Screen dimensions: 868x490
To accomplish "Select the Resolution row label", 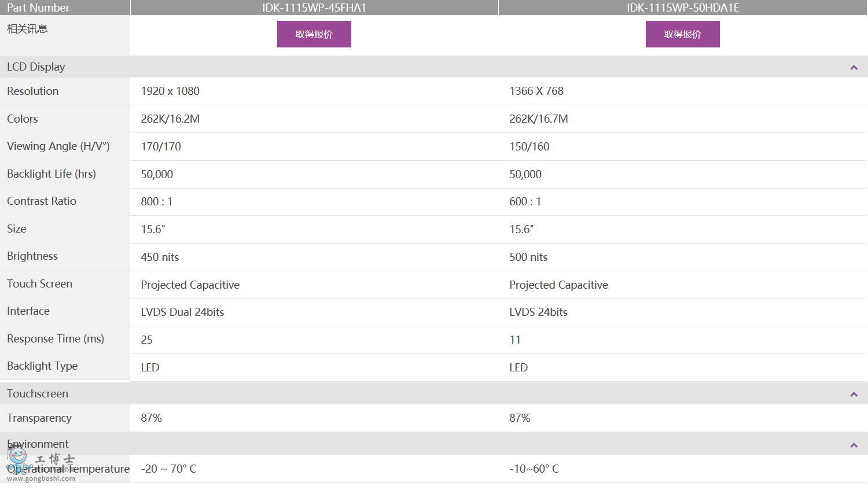I will (x=32, y=91).
